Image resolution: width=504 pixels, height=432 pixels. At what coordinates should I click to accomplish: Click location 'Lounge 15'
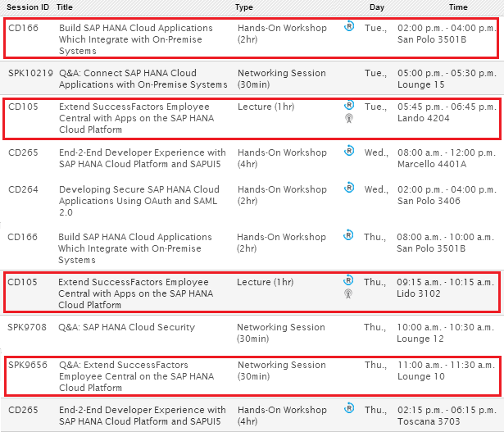pyautogui.click(x=421, y=84)
